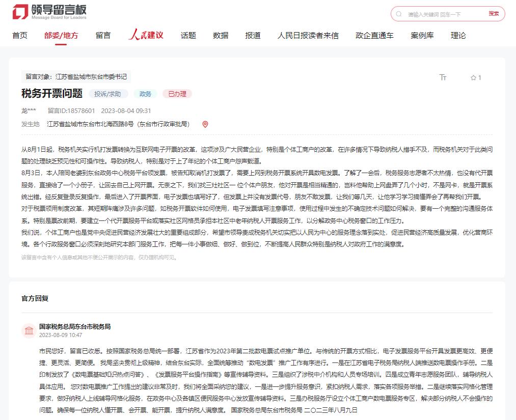The width and height of the screenshot is (516, 420).
Task: Go to the 话题 section
Action: click(x=188, y=36)
